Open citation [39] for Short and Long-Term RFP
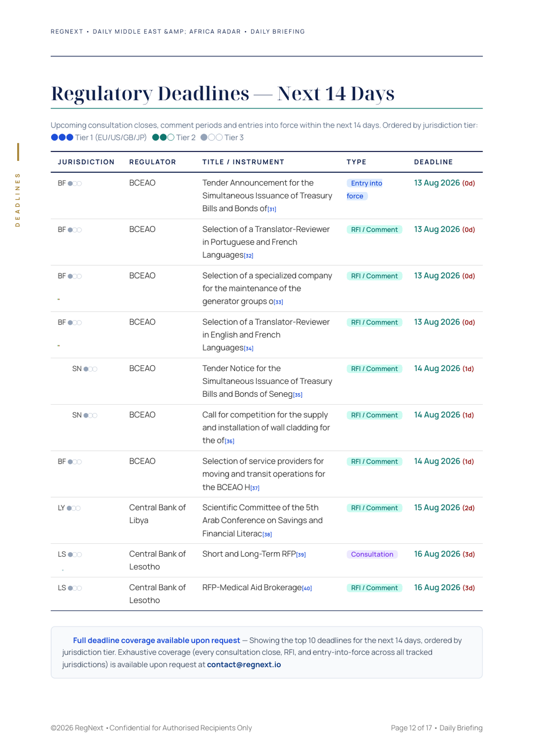Screen dimensions: 534x756 click(301, 555)
